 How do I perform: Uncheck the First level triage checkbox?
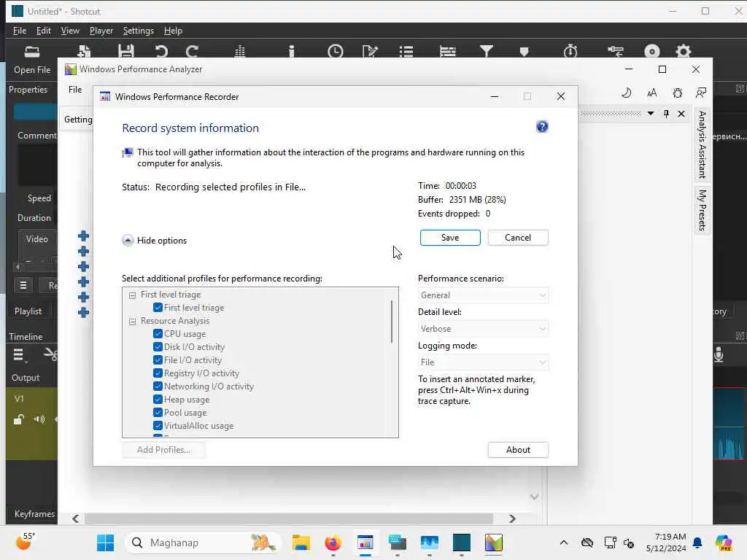pos(158,308)
